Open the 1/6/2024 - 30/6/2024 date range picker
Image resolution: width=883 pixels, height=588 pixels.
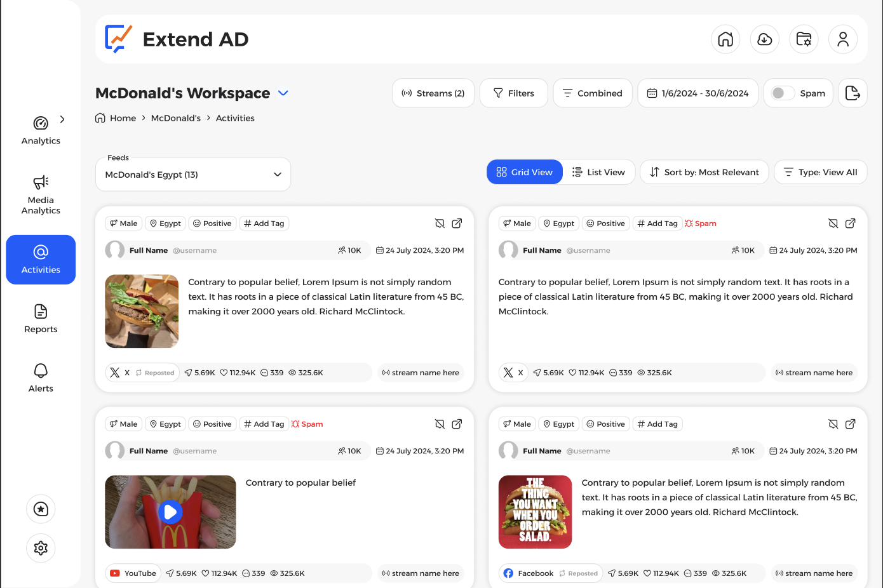(x=698, y=93)
